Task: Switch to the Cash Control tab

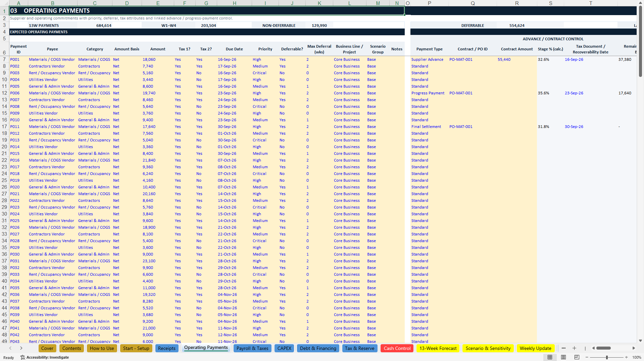Action: pyautogui.click(x=397, y=348)
